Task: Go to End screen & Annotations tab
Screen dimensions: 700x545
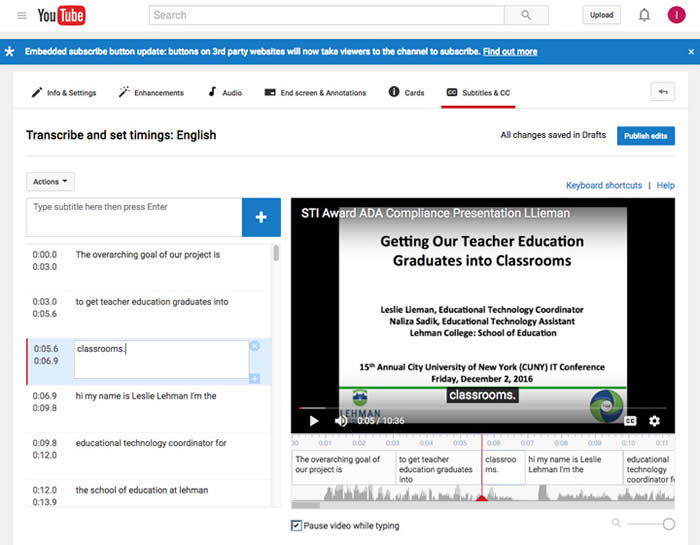Action: pyautogui.click(x=315, y=93)
